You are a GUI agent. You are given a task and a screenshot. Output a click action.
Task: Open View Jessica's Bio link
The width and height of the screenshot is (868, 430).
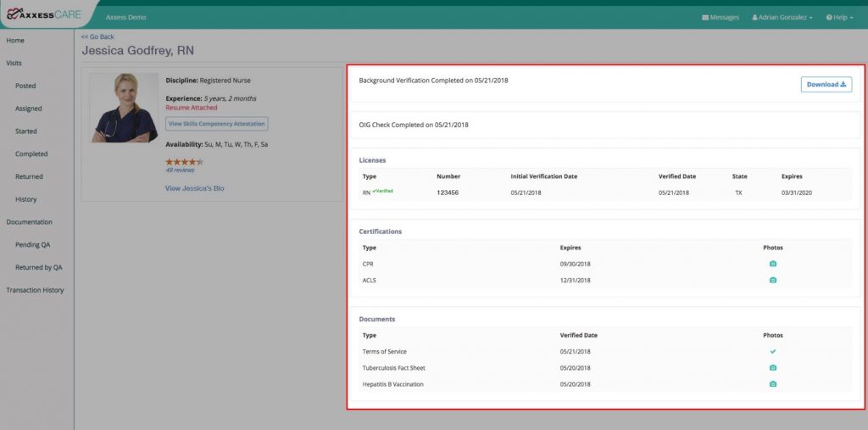tap(194, 188)
